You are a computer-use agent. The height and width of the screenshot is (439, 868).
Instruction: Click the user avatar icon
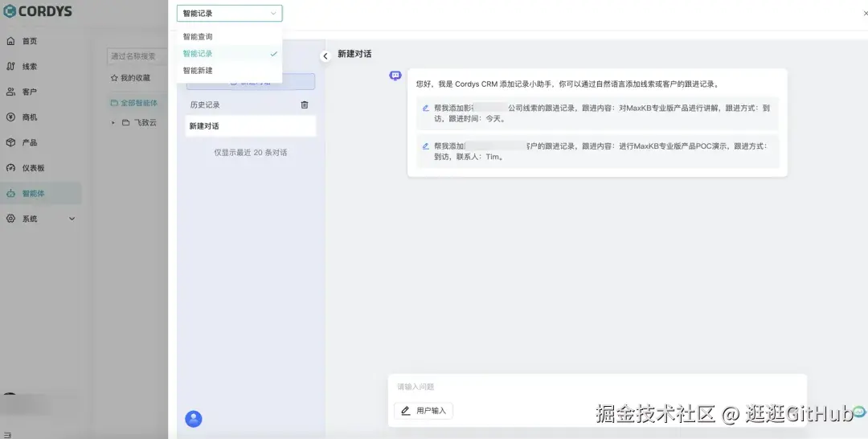(x=193, y=419)
